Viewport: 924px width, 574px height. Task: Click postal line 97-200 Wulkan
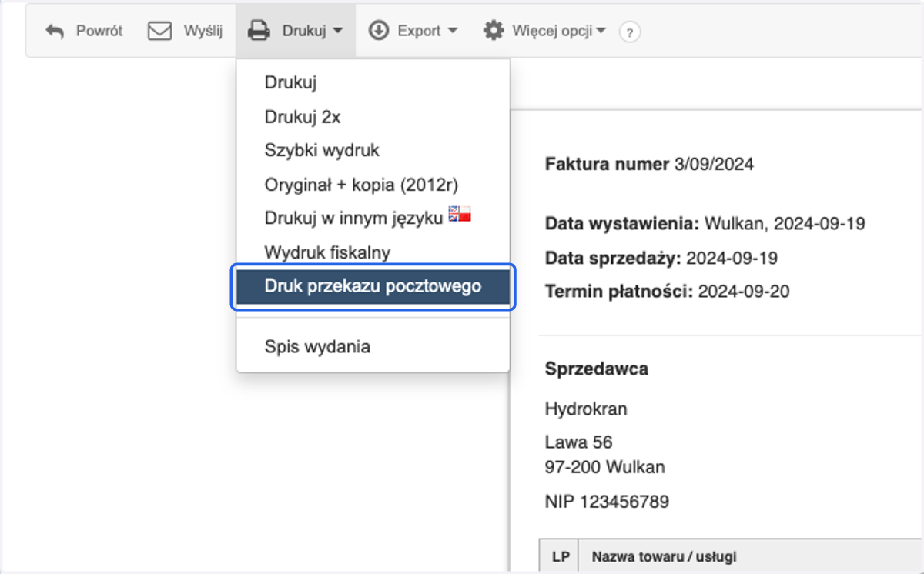tap(605, 467)
